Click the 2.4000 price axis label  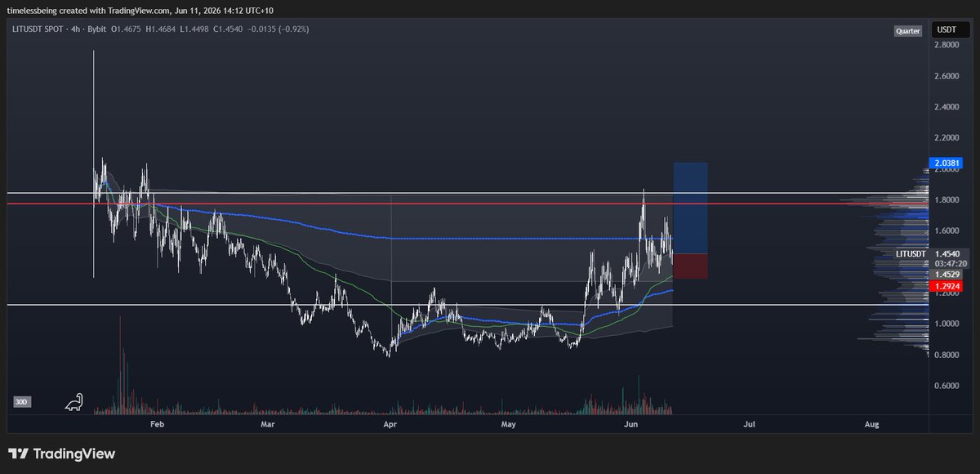(947, 107)
